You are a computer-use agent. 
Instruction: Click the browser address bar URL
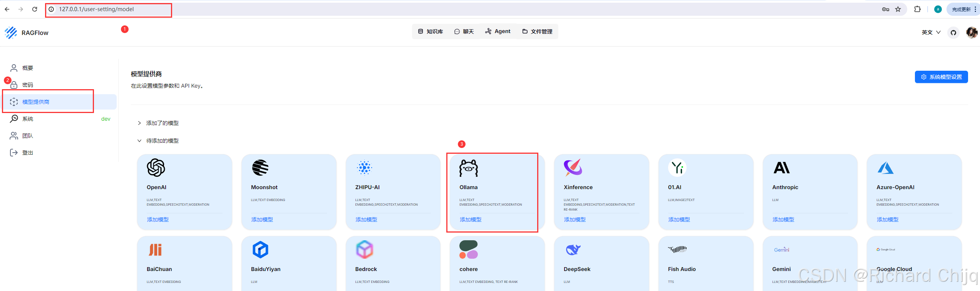tap(96, 9)
